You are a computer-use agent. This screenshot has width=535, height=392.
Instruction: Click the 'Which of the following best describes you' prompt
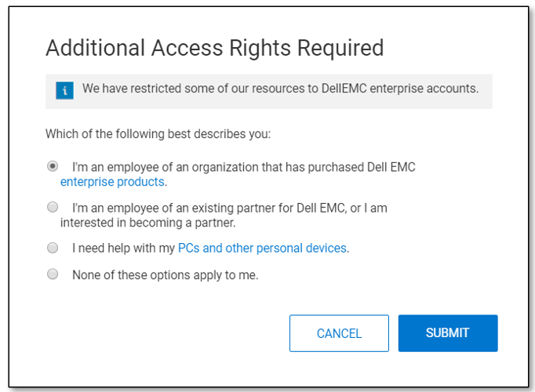(x=158, y=133)
